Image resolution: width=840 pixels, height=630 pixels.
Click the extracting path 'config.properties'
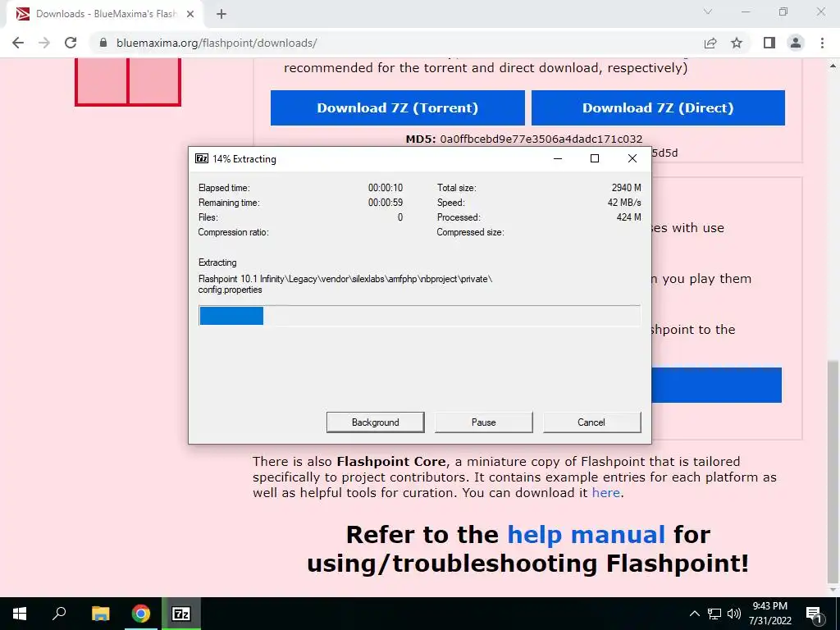point(230,290)
